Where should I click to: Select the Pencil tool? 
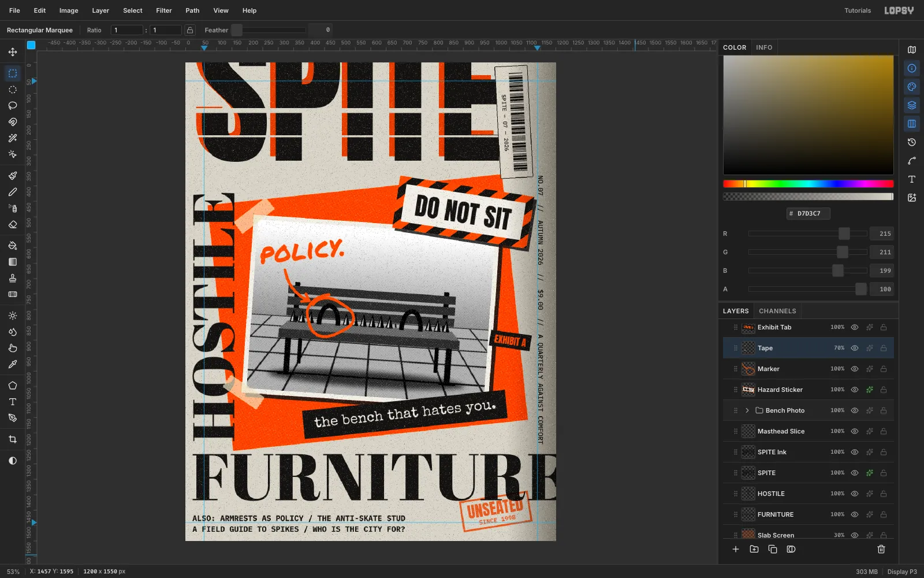tap(13, 192)
